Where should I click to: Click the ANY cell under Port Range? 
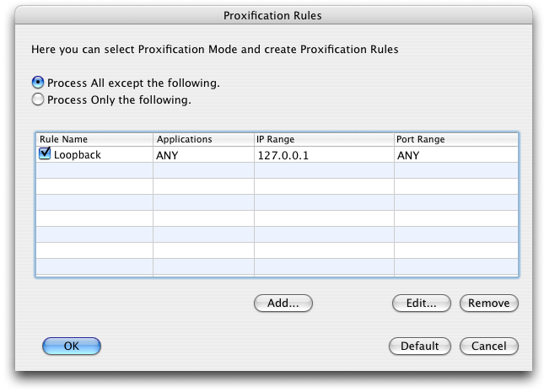pos(407,155)
